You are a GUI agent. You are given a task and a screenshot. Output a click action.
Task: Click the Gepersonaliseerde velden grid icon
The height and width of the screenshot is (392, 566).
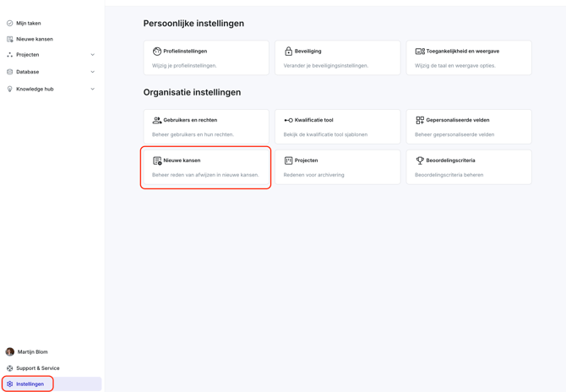[420, 120]
